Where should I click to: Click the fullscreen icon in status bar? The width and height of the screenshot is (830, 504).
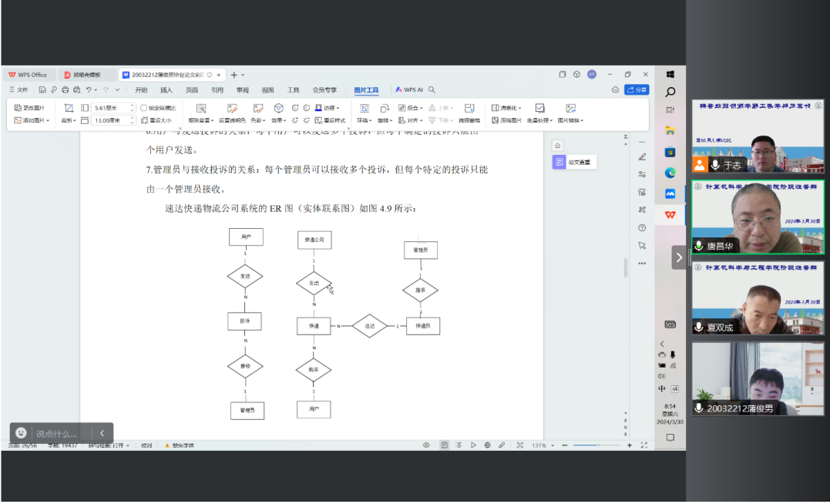coord(644,445)
